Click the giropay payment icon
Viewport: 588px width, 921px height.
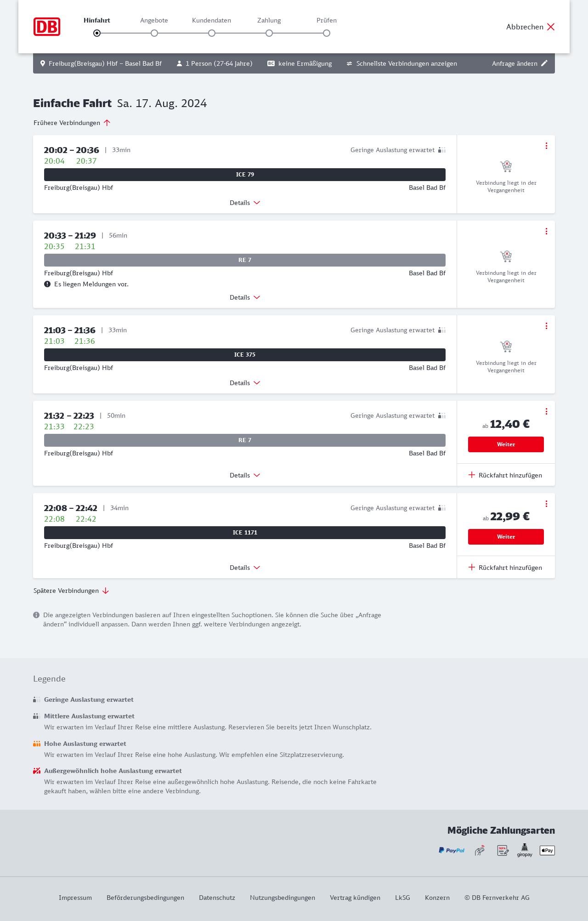click(x=525, y=850)
